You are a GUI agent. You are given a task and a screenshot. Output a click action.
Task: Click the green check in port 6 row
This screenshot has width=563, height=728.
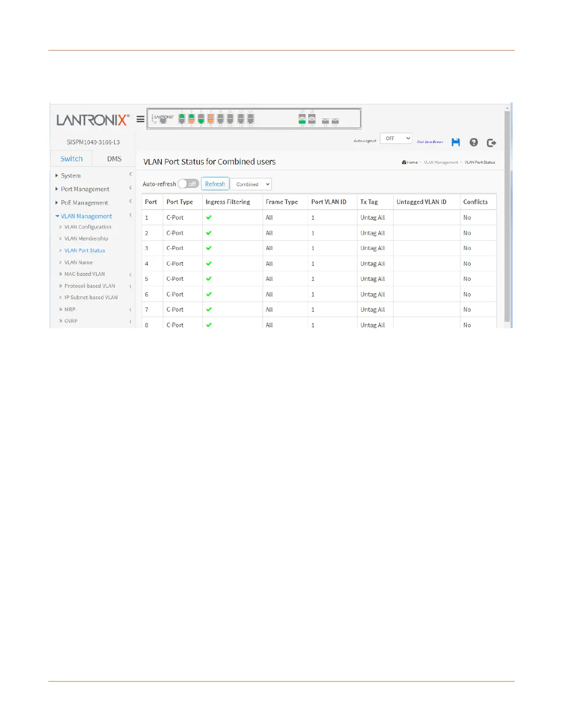pos(209,294)
